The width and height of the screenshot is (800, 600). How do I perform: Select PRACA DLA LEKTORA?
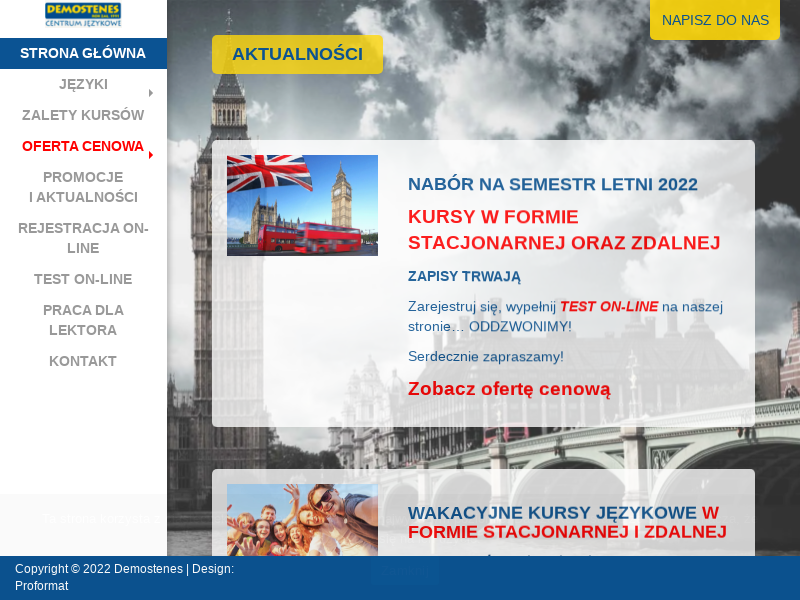pos(83,320)
